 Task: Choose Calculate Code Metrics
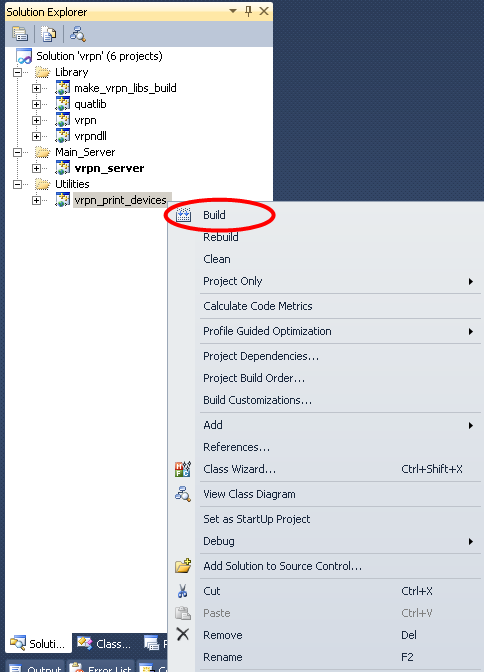326,306
